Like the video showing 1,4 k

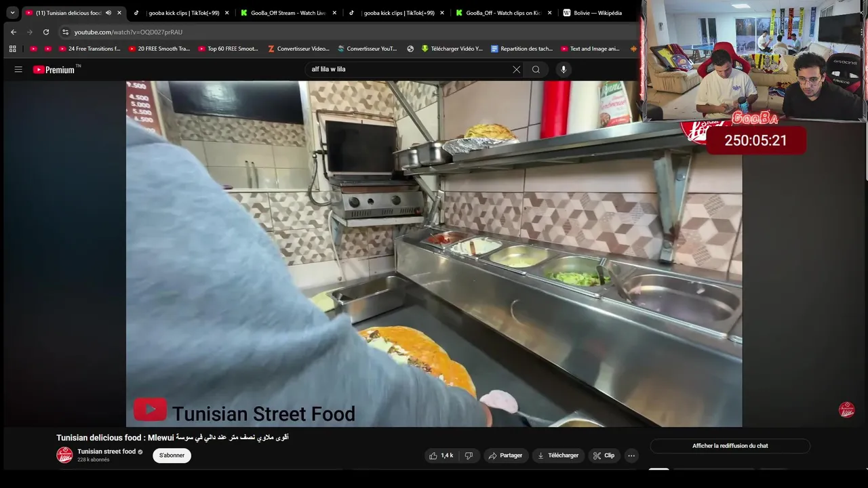click(441, 455)
